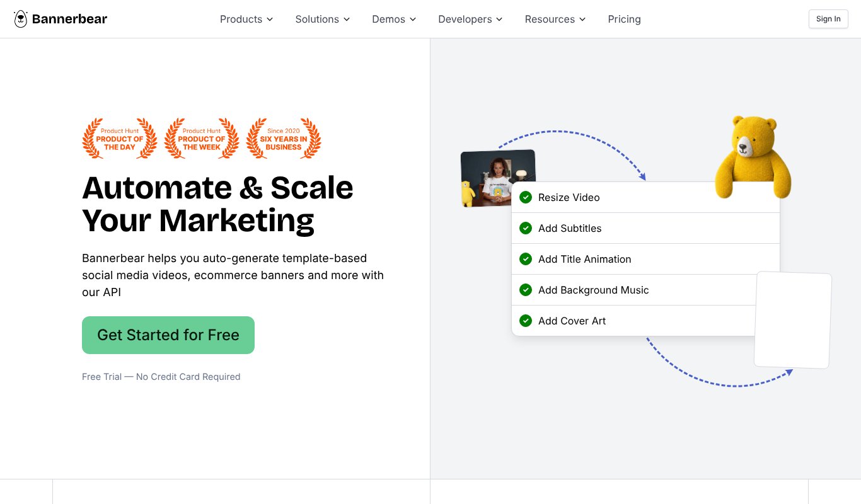Click the Sign In button
The width and height of the screenshot is (861, 504).
point(828,19)
